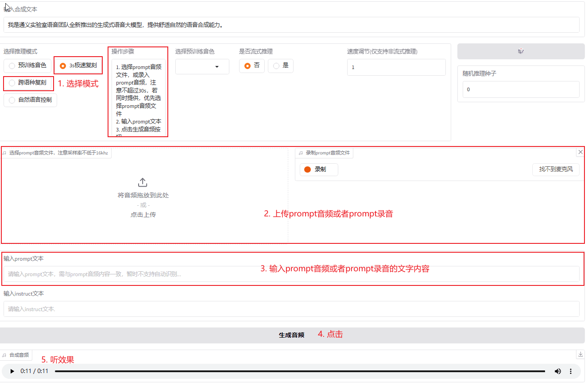
Task: Open the 找不到麦克风 microphone selector
Action: tap(556, 169)
